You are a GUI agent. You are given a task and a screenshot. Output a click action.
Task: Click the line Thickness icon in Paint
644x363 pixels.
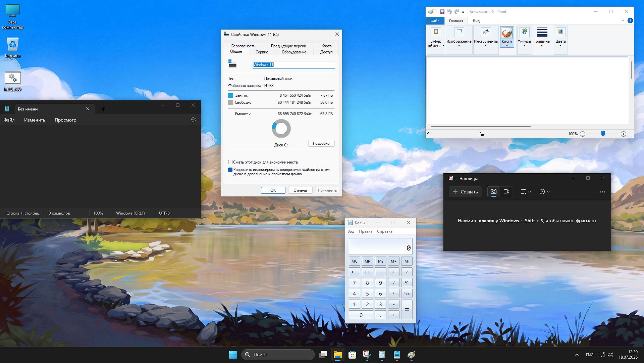[x=542, y=32]
